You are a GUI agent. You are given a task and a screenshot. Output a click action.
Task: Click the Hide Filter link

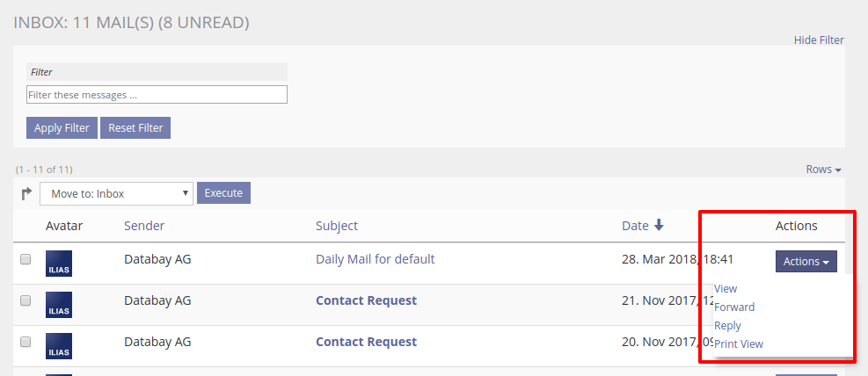pos(818,40)
